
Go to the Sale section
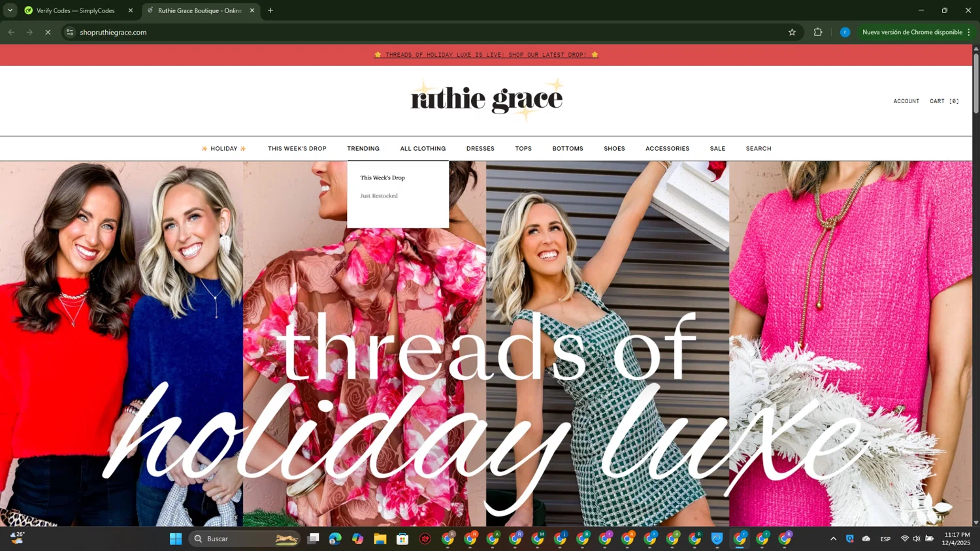pyautogui.click(x=717, y=149)
